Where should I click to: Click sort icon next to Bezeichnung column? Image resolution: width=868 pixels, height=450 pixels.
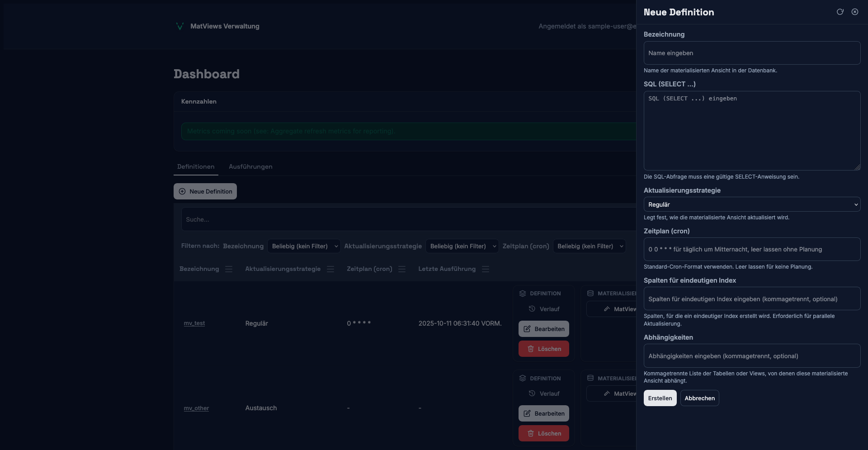tap(229, 269)
